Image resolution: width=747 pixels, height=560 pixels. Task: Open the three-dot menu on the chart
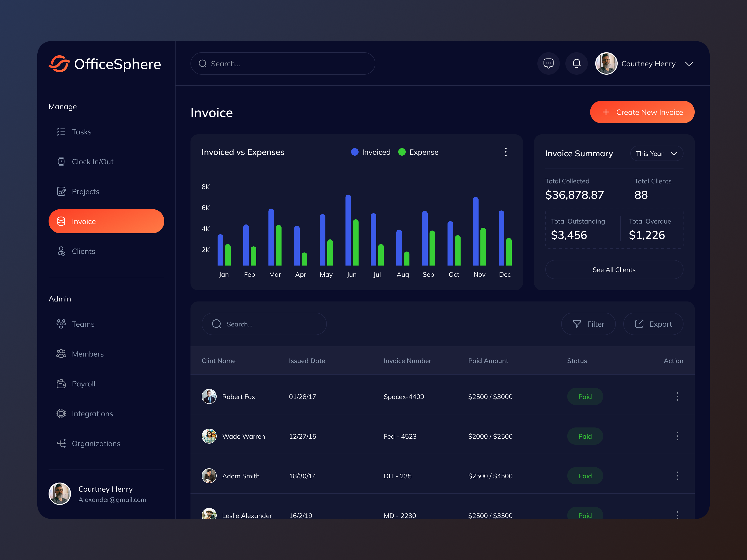coord(506,152)
